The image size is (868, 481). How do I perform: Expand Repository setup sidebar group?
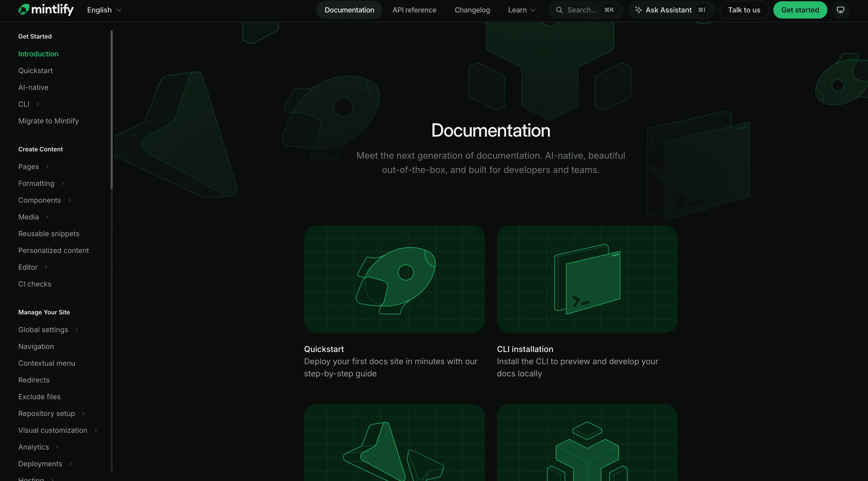[x=51, y=414]
